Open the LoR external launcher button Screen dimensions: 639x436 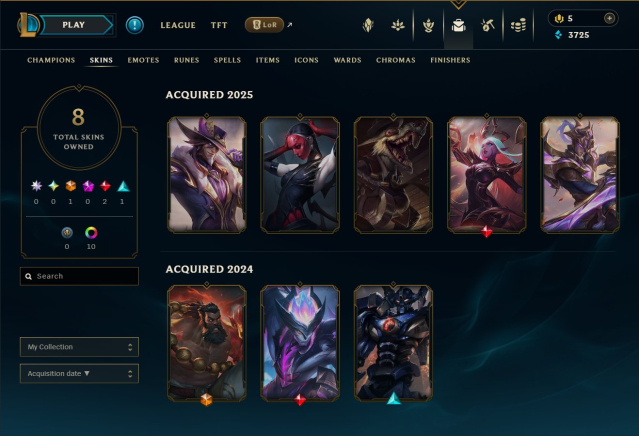coord(264,25)
